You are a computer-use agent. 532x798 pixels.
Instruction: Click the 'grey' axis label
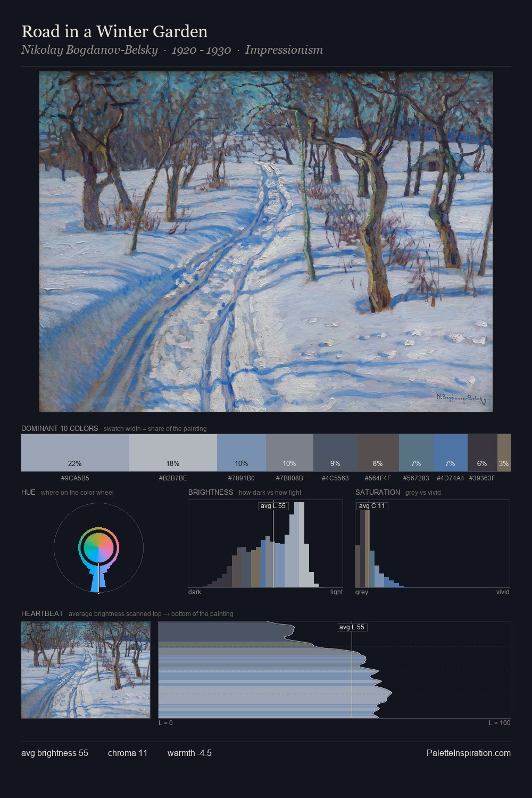(362, 592)
